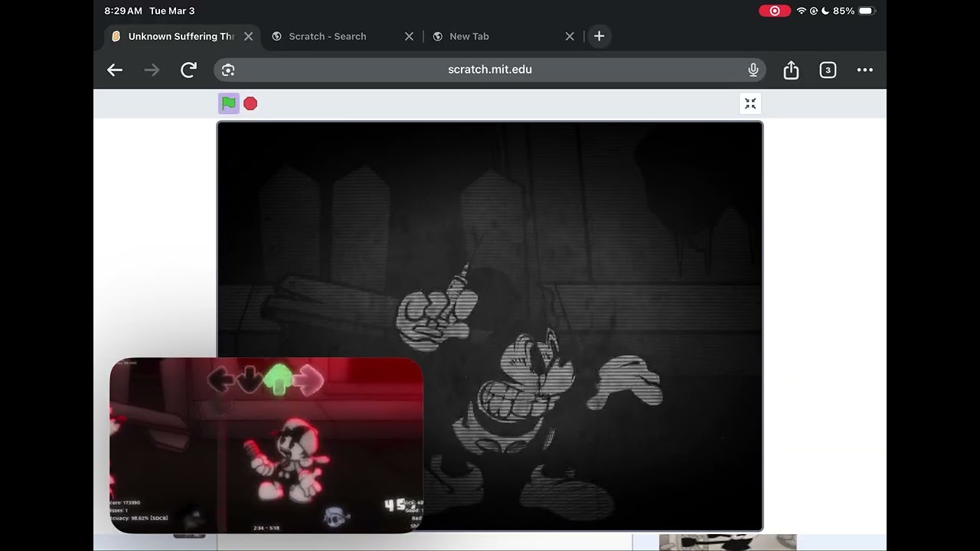This screenshot has width=980, height=551.
Task: Tap the picture-in-picture video overlay
Action: tap(266, 445)
